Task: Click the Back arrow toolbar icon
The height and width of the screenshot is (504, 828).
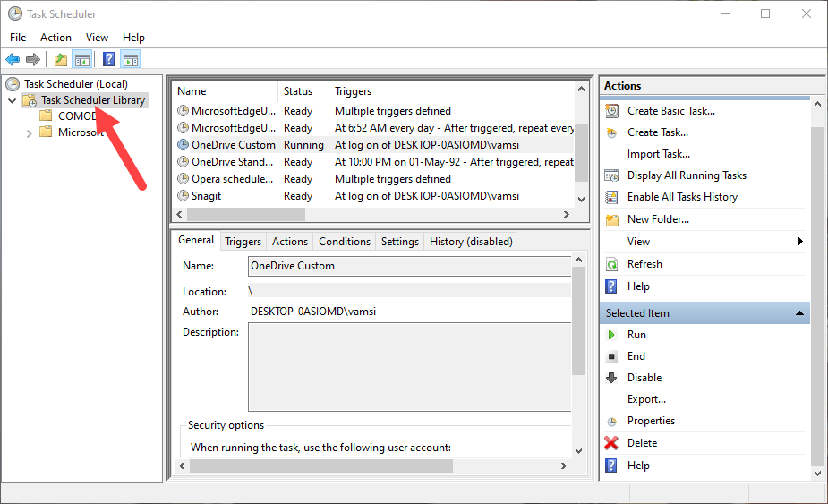Action: pos(13,60)
